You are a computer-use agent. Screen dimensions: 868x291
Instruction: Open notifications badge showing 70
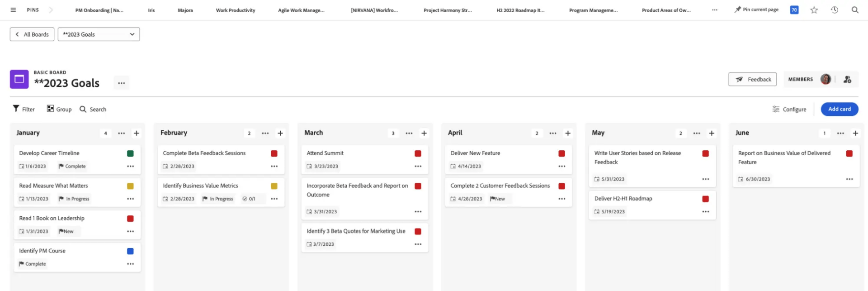[794, 10]
